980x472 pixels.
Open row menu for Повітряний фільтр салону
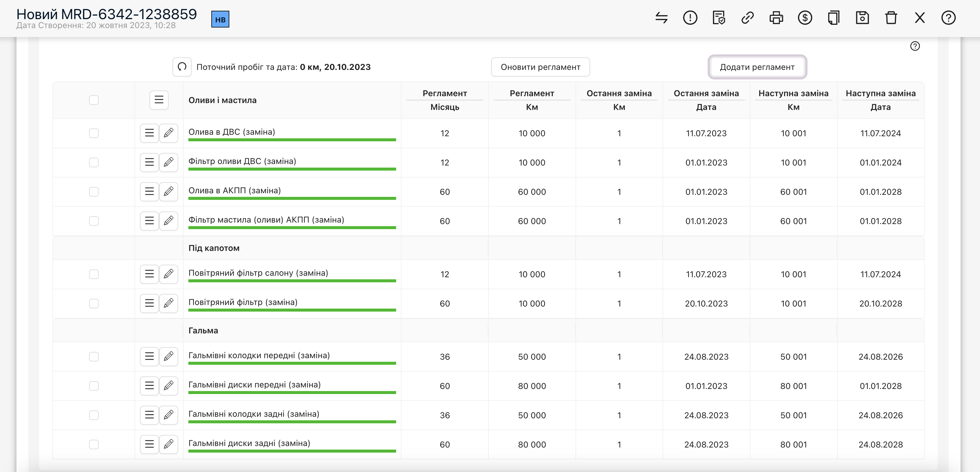[x=149, y=274]
